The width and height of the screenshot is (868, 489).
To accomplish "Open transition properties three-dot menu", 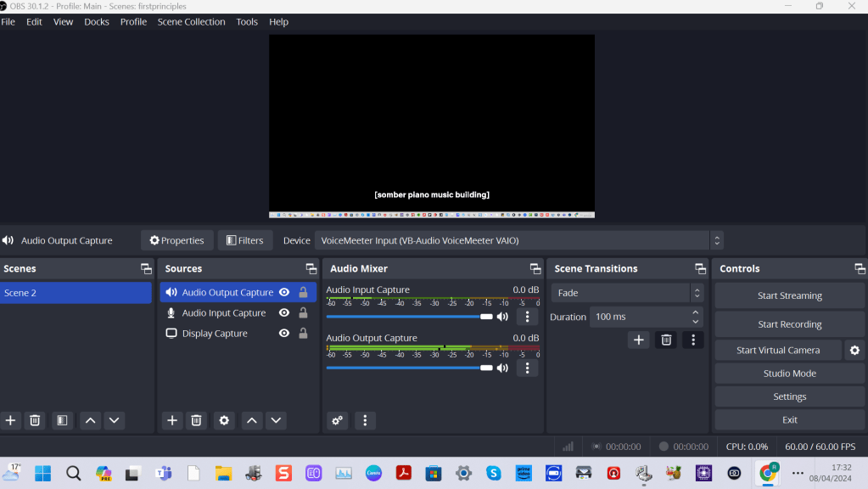I will (x=693, y=340).
